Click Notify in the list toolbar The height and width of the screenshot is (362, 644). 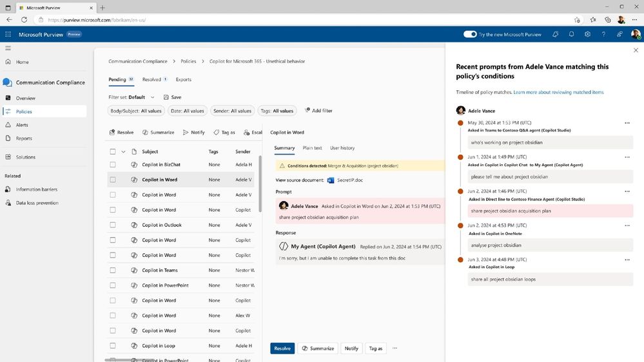point(193,132)
